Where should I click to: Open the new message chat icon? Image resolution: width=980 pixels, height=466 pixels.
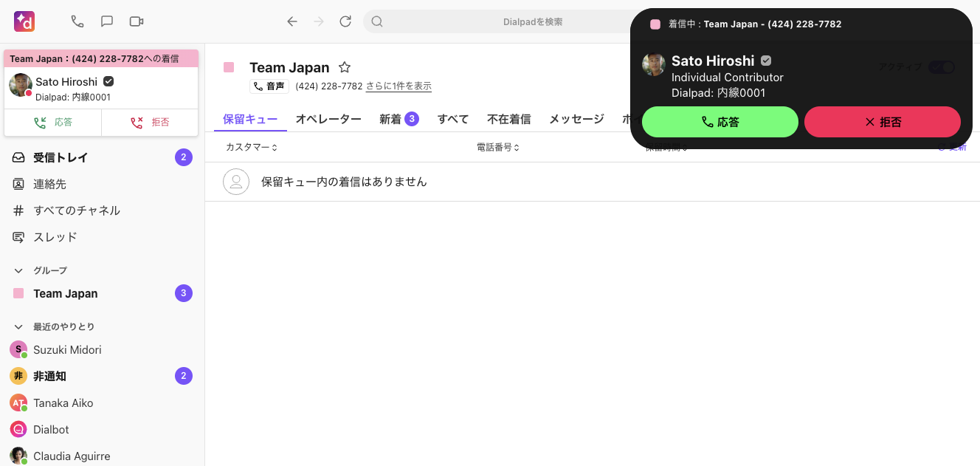107,21
